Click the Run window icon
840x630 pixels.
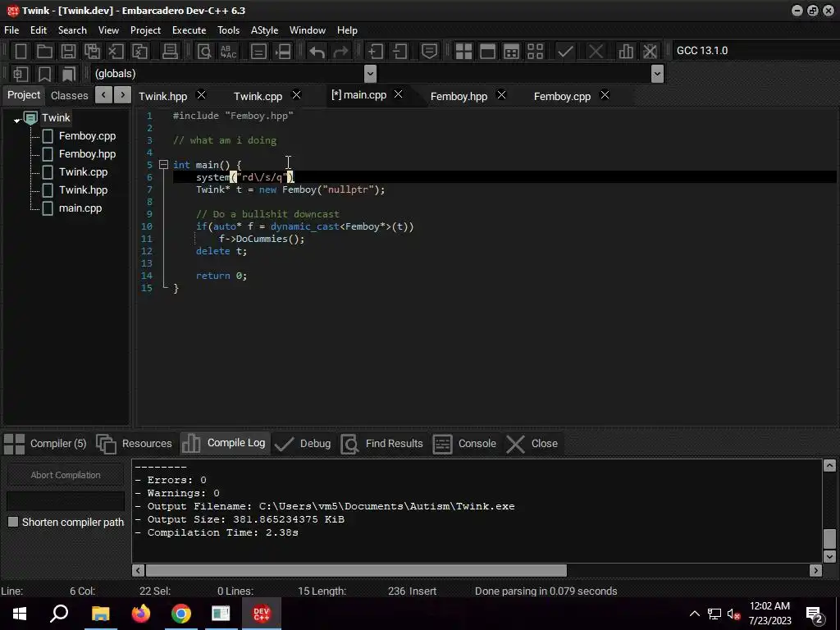click(x=487, y=52)
